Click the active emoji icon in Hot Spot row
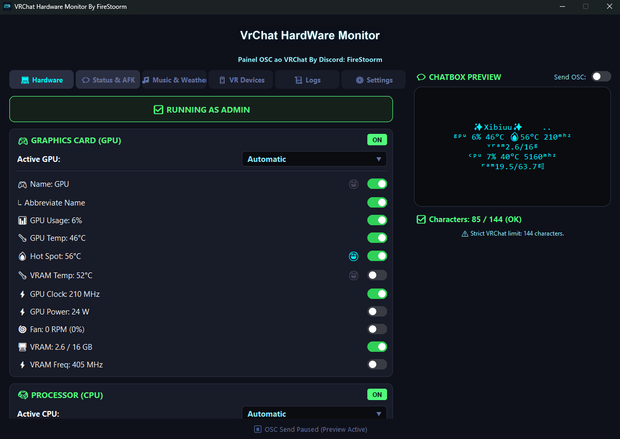Image resolution: width=620 pixels, height=439 pixels. pos(353,256)
